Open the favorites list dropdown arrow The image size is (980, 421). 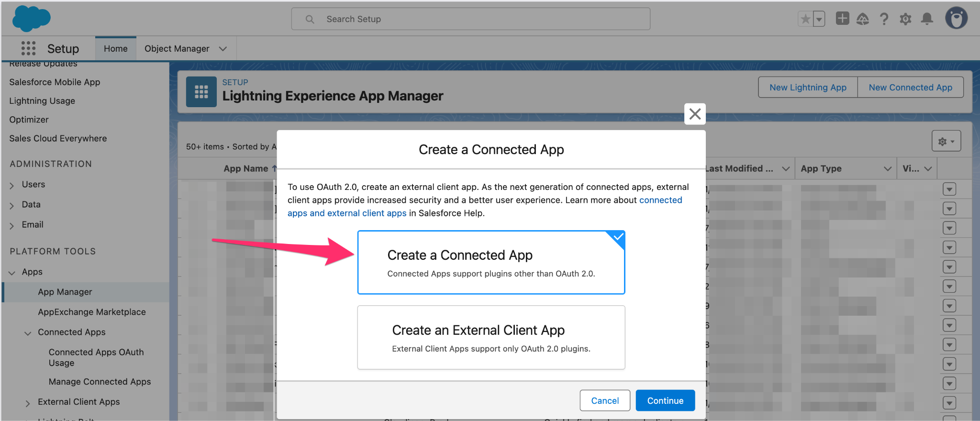pyautogui.click(x=819, y=19)
